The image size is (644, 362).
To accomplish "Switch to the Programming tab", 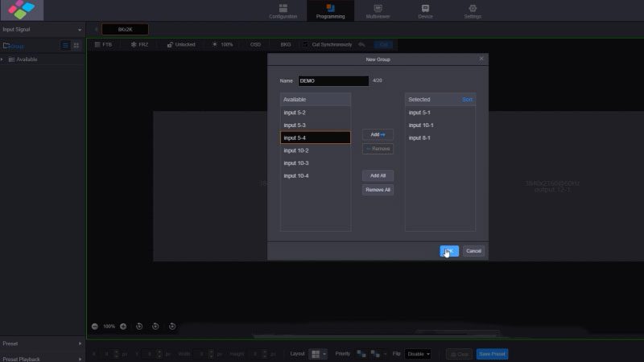I will pyautogui.click(x=330, y=11).
